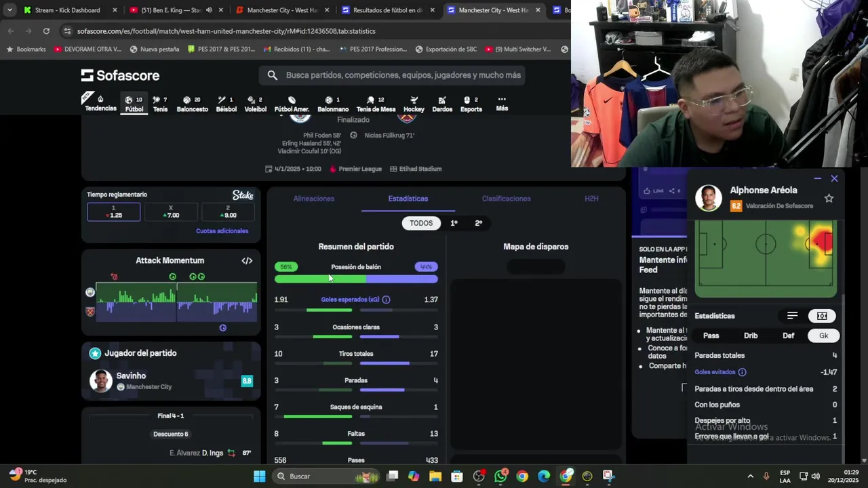Click the Sofascore logo
This screenshot has width=868, height=488.
coord(120,75)
